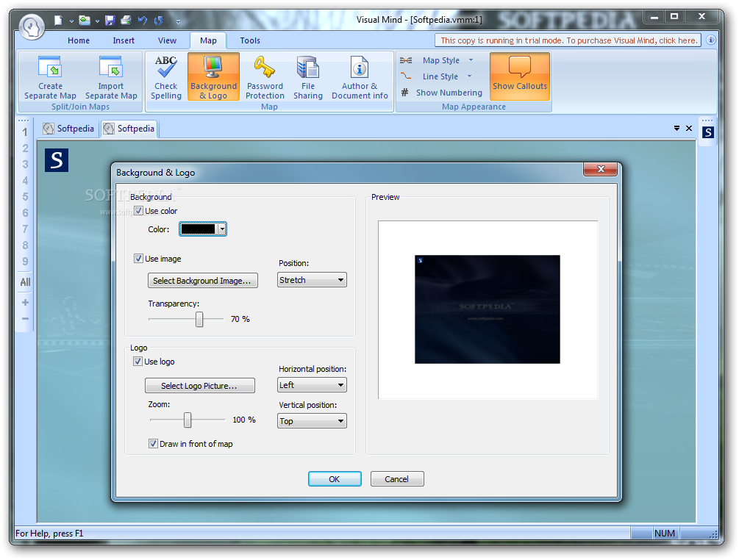Run Check Spelling tool
The image size is (739, 560).
coord(166,77)
